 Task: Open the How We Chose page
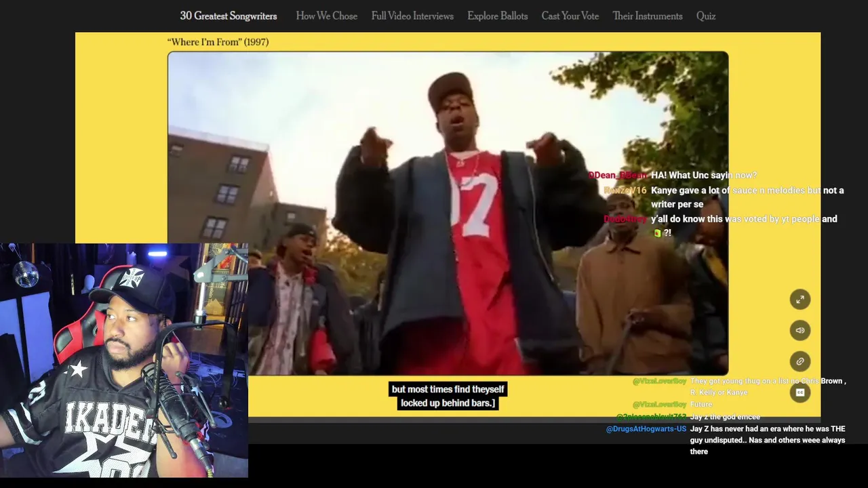pyautogui.click(x=326, y=16)
